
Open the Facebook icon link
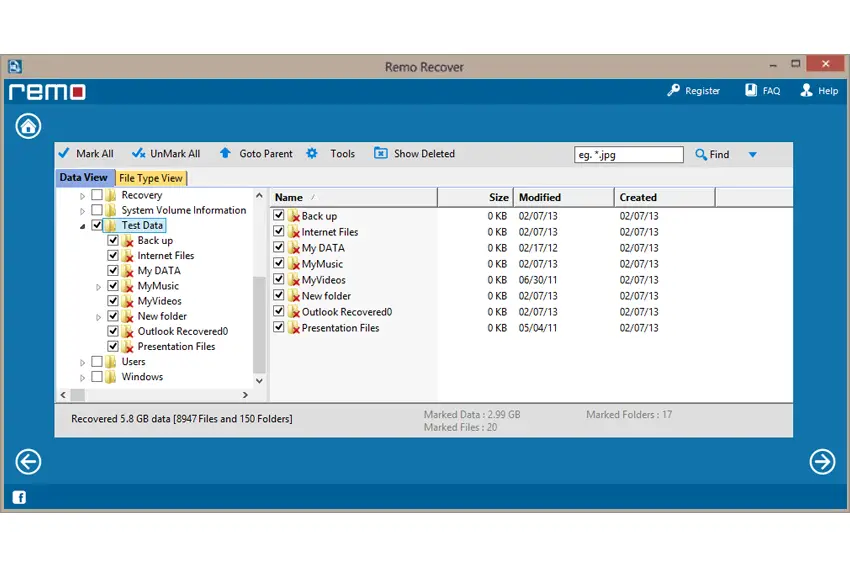(x=19, y=497)
